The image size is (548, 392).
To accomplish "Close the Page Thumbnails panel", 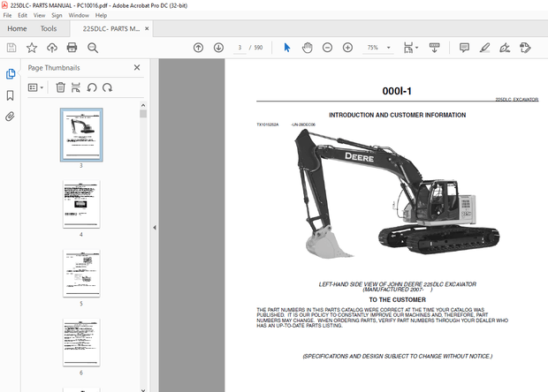I will (x=137, y=67).
